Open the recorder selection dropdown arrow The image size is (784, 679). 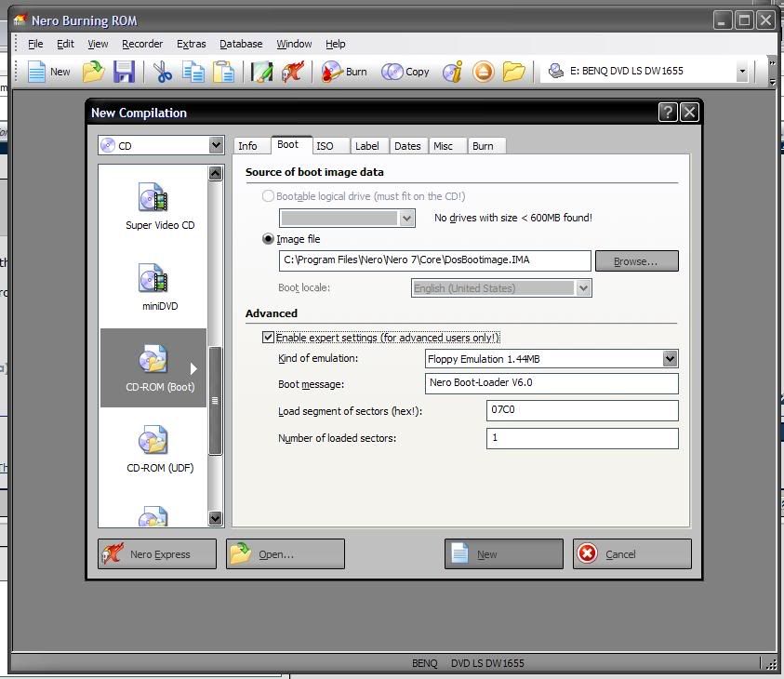[742, 71]
